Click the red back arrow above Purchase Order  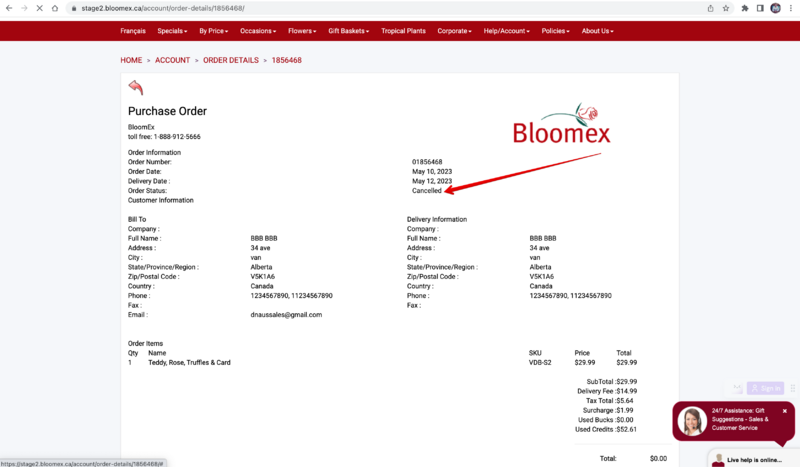click(136, 87)
